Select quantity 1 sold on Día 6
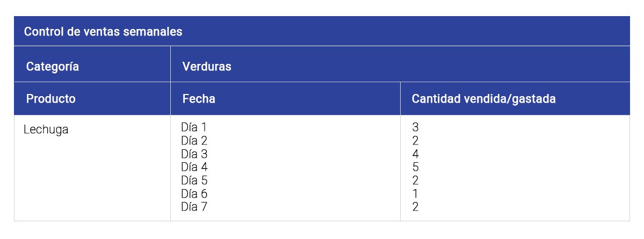Image resolution: width=644 pixels, height=239 pixels. click(415, 193)
